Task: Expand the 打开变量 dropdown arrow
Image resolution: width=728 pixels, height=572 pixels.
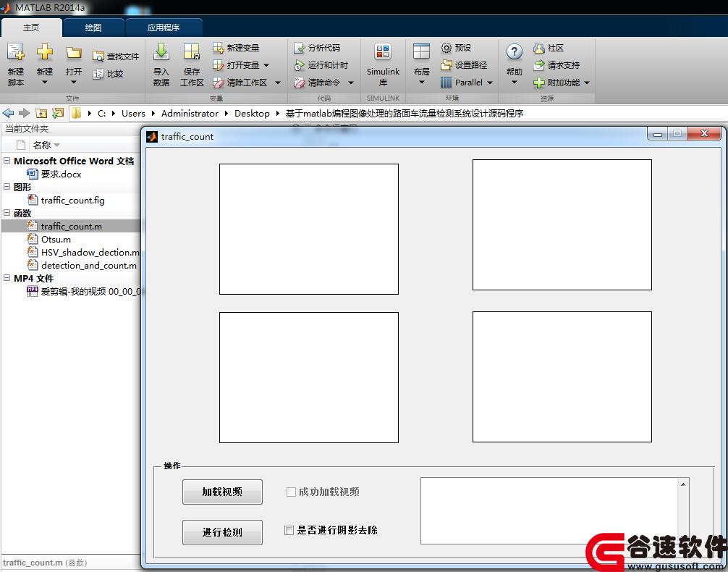Action: coord(266,65)
